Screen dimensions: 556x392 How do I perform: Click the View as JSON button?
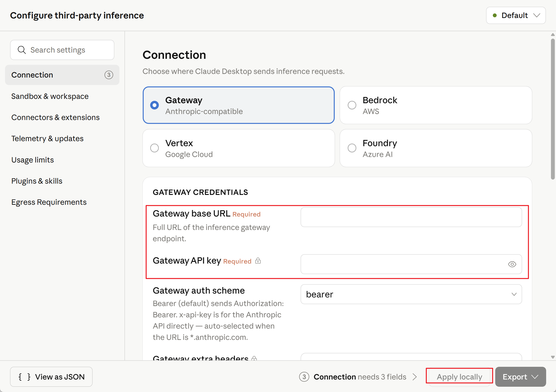51,377
